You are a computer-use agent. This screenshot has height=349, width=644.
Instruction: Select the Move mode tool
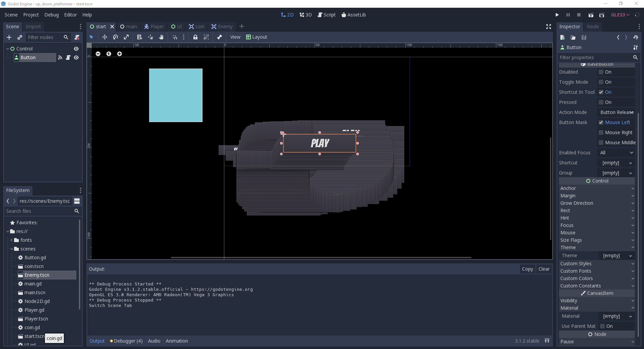(104, 37)
